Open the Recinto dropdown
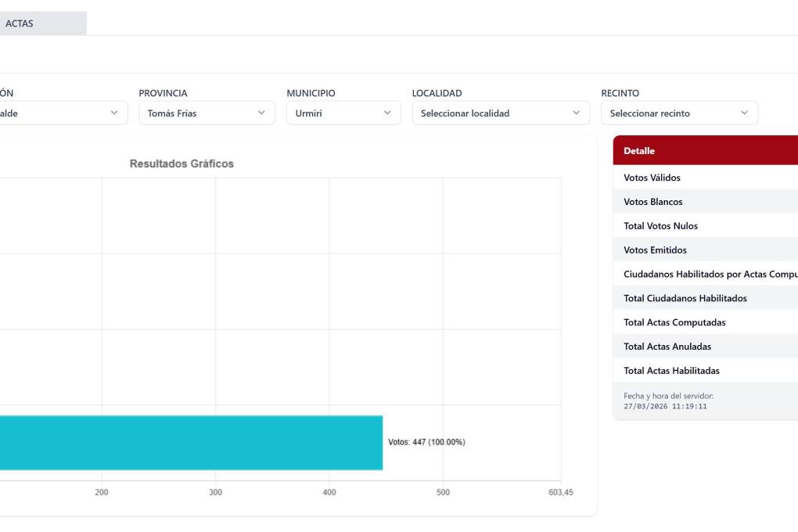Screen dimensions: 798x532 pyautogui.click(x=679, y=113)
